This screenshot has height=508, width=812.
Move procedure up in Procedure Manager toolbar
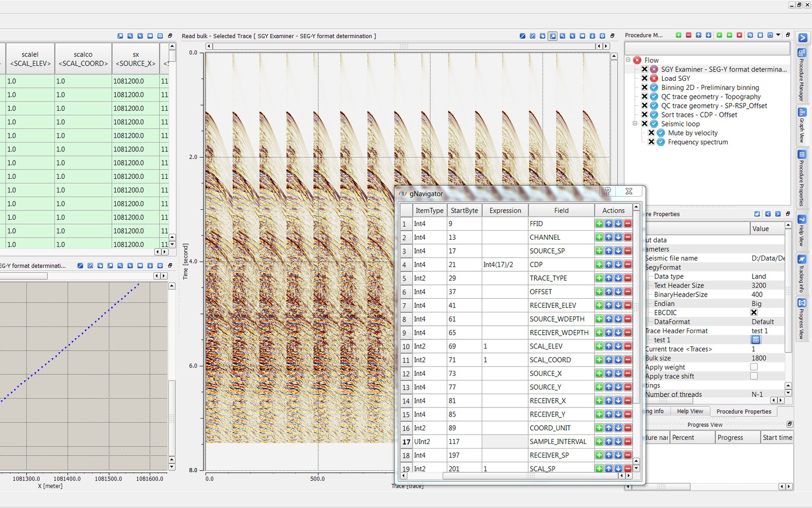(x=699, y=35)
